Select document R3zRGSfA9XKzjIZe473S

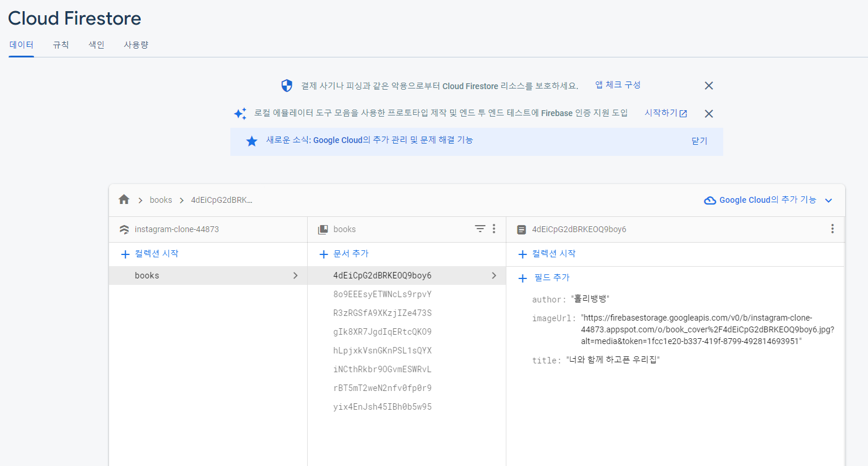(x=407, y=313)
